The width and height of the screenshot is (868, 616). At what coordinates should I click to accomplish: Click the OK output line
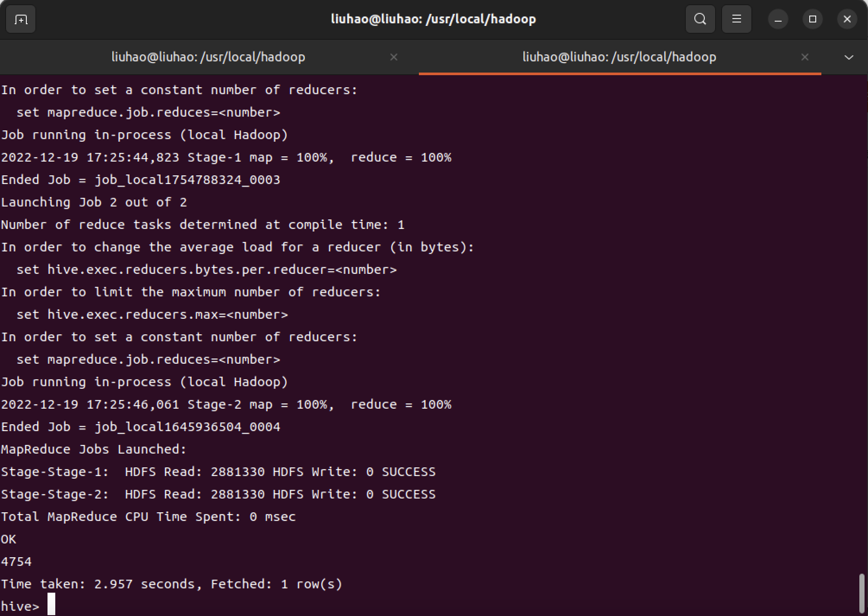(x=9, y=539)
